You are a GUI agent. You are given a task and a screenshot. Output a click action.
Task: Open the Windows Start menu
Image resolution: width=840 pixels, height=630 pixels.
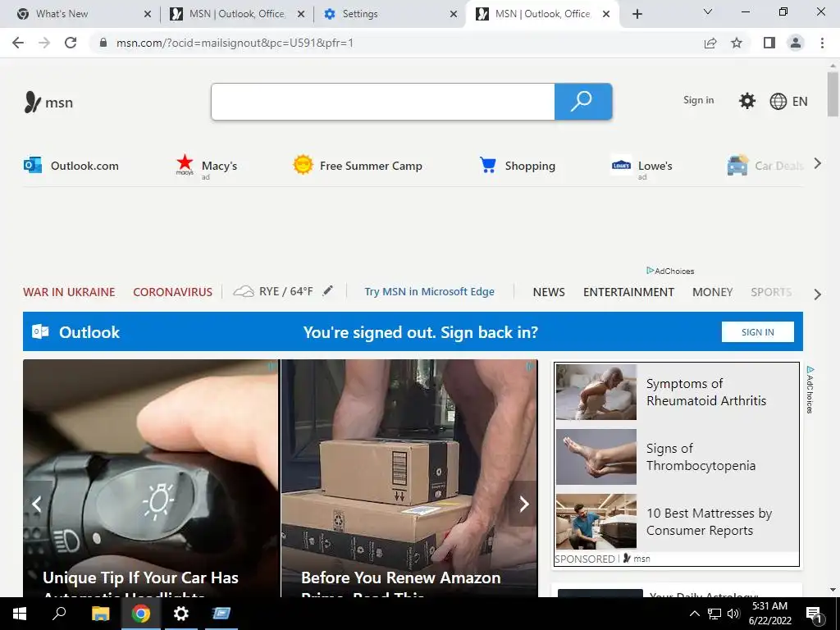pyautogui.click(x=20, y=614)
